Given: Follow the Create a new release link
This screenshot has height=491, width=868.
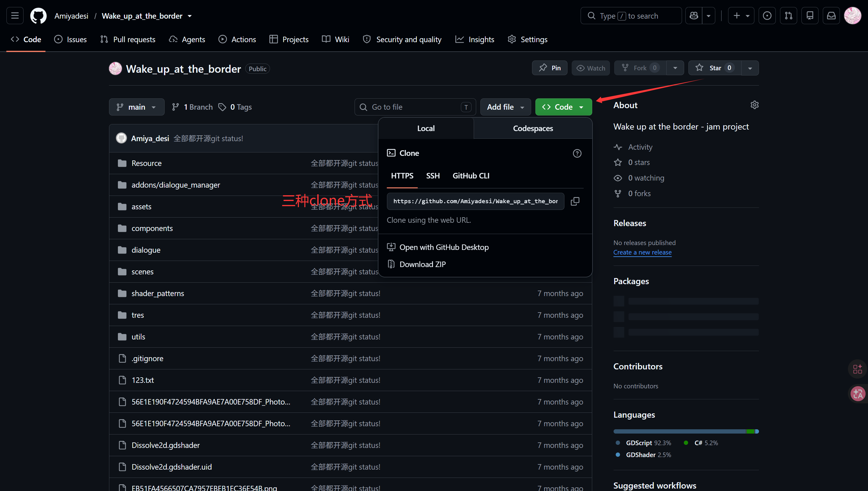Looking at the screenshot, I should click(642, 252).
